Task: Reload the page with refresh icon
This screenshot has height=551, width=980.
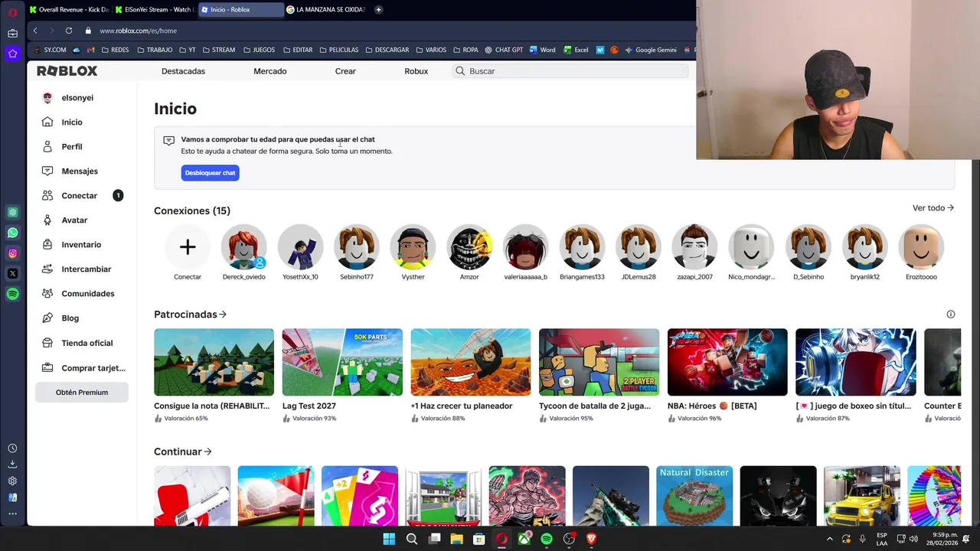Action: point(69,31)
